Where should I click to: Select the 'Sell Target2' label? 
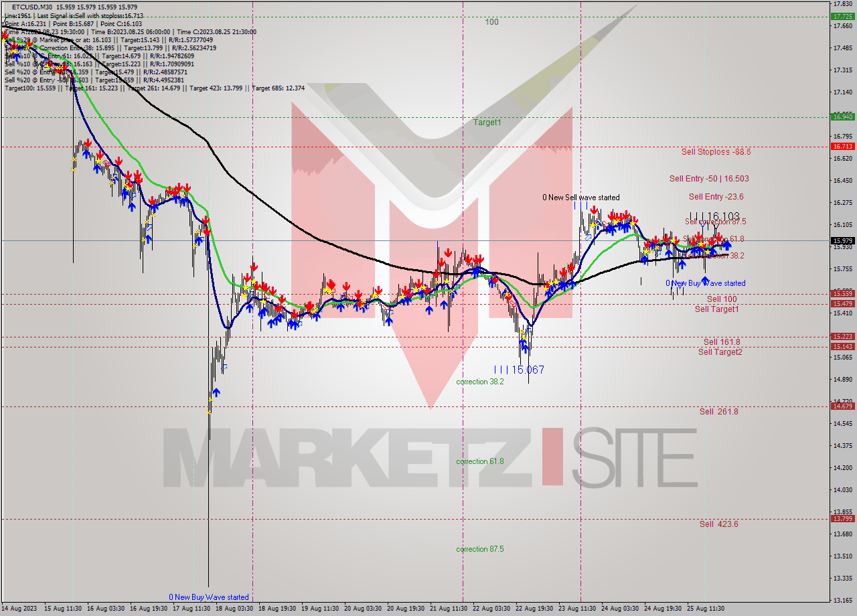720,352
